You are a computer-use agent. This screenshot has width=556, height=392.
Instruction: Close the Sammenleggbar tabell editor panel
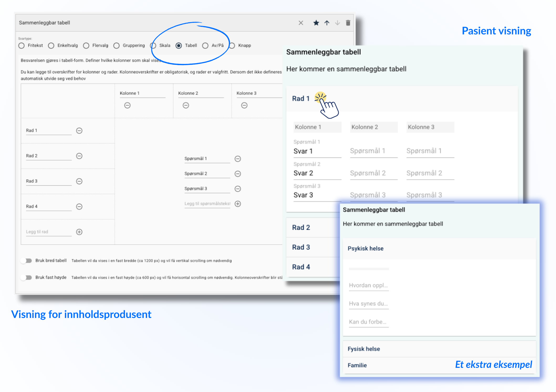301,23
